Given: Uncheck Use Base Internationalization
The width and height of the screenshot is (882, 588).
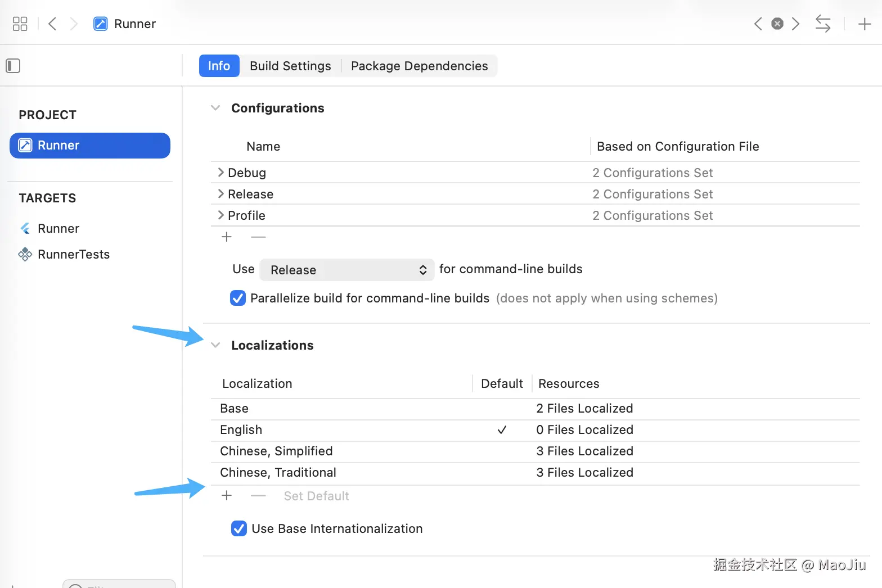Looking at the screenshot, I should 239,528.
